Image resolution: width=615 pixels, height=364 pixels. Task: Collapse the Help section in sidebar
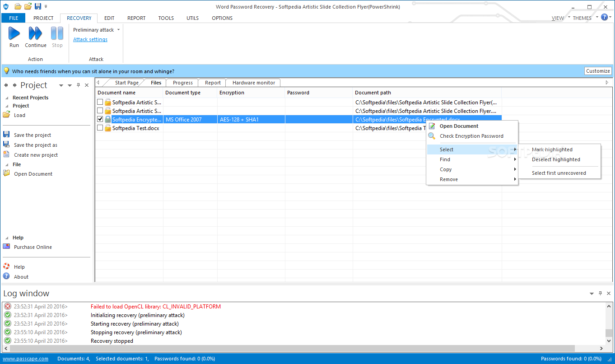point(7,238)
